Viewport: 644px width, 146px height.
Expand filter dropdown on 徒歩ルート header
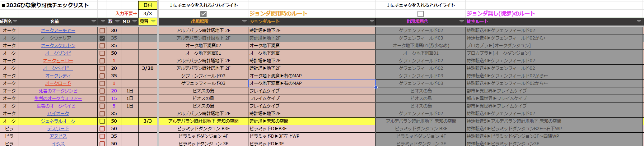pyautogui.click(x=639, y=22)
